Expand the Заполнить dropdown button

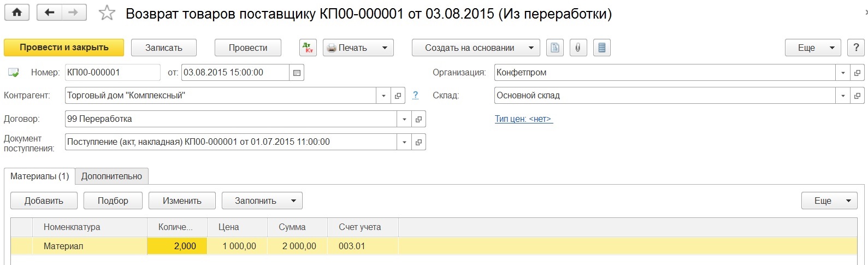[x=293, y=201]
